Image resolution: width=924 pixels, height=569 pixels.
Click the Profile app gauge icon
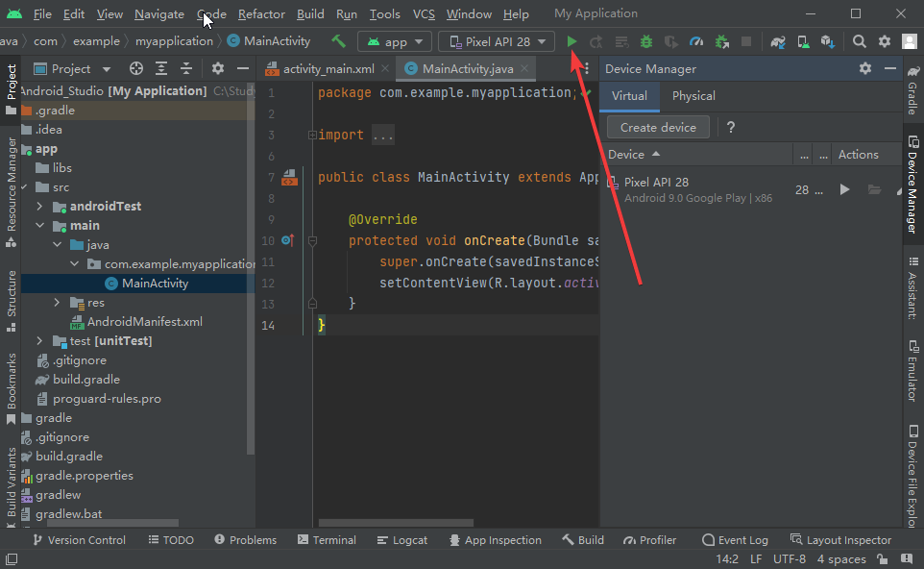(696, 41)
